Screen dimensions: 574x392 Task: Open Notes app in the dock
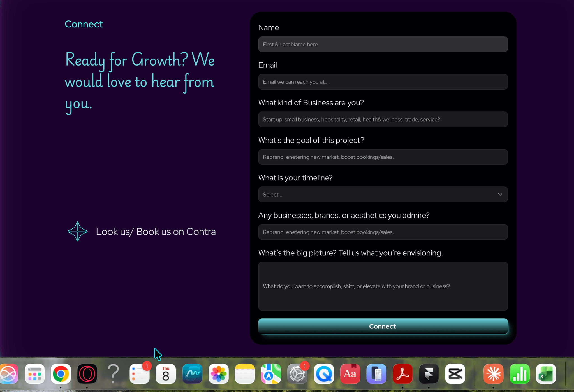pos(245,374)
